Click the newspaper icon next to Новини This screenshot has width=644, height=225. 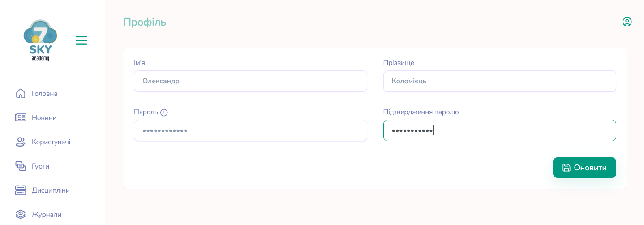pyautogui.click(x=21, y=117)
